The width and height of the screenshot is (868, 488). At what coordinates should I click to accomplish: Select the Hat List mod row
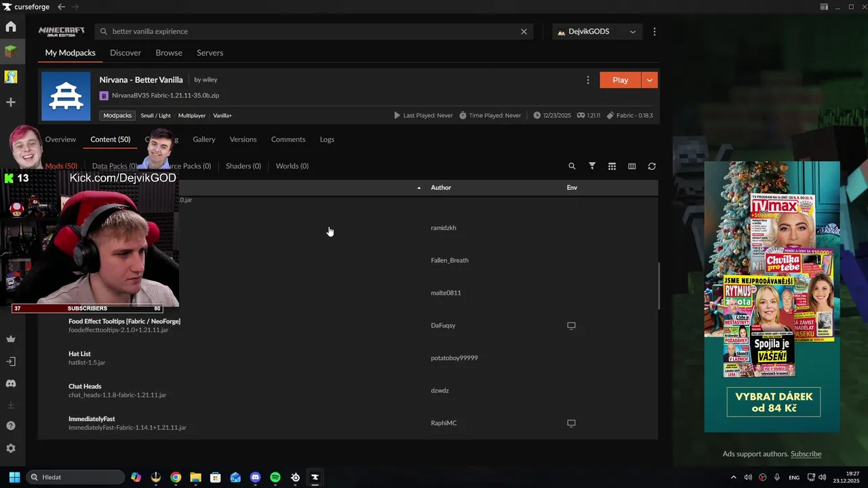348,358
